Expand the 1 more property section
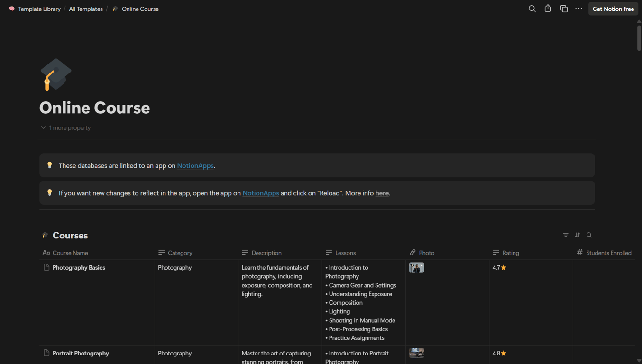642x364 pixels. (x=65, y=128)
